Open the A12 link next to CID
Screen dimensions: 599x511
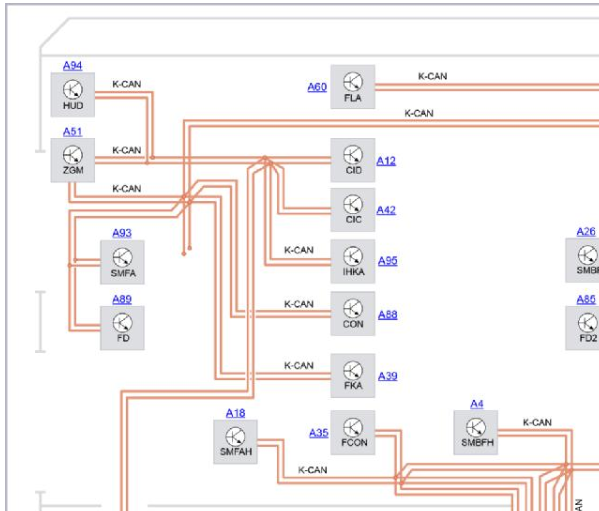(386, 161)
